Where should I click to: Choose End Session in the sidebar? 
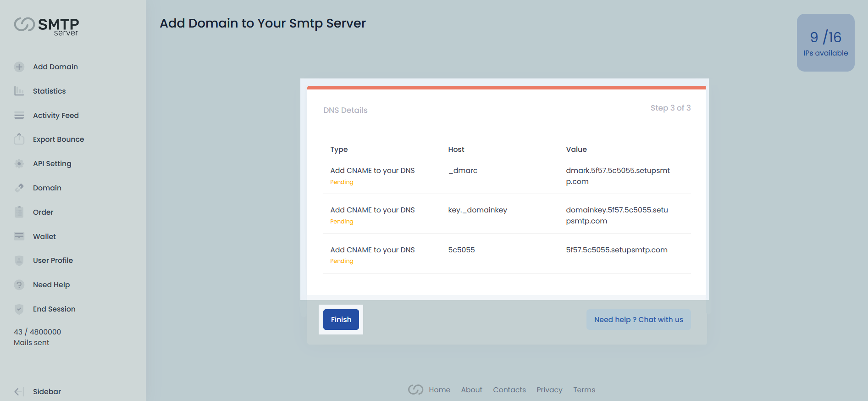[54, 309]
